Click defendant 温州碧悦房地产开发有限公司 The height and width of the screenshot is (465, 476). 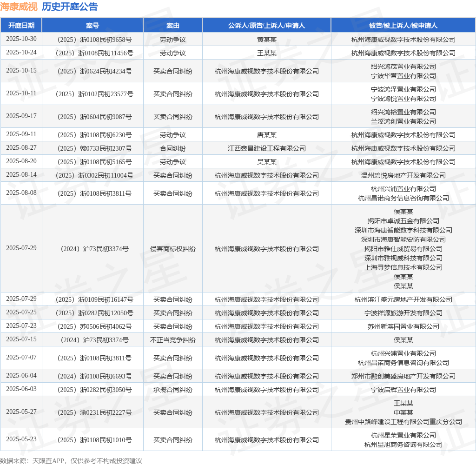click(x=403, y=175)
